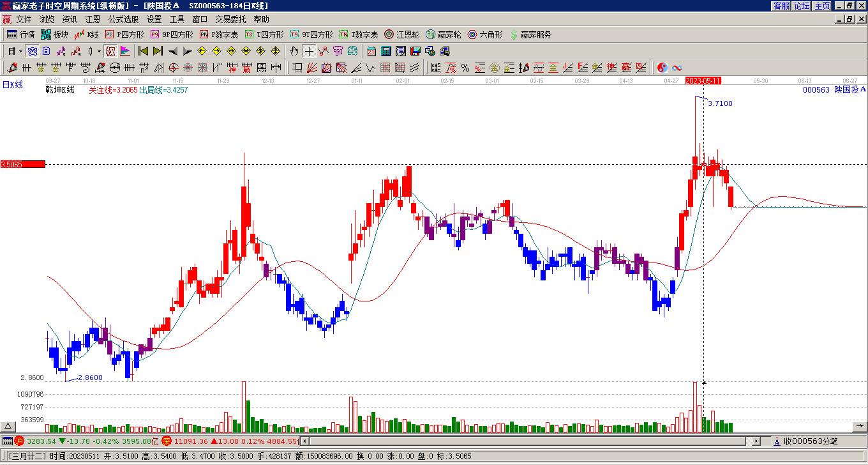The width and height of the screenshot is (868, 465).
Task: Open the 板块 sector view
Action: coord(54,34)
